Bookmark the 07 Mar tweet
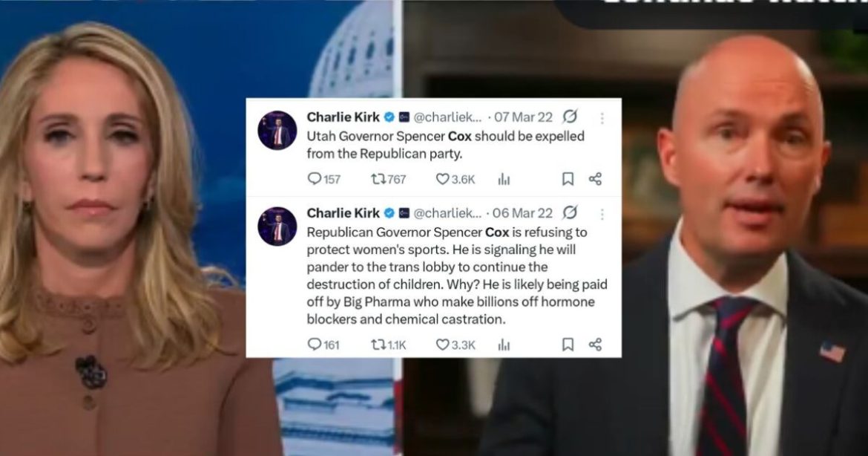Image resolution: width=868 pixels, height=456 pixels. [x=568, y=179]
